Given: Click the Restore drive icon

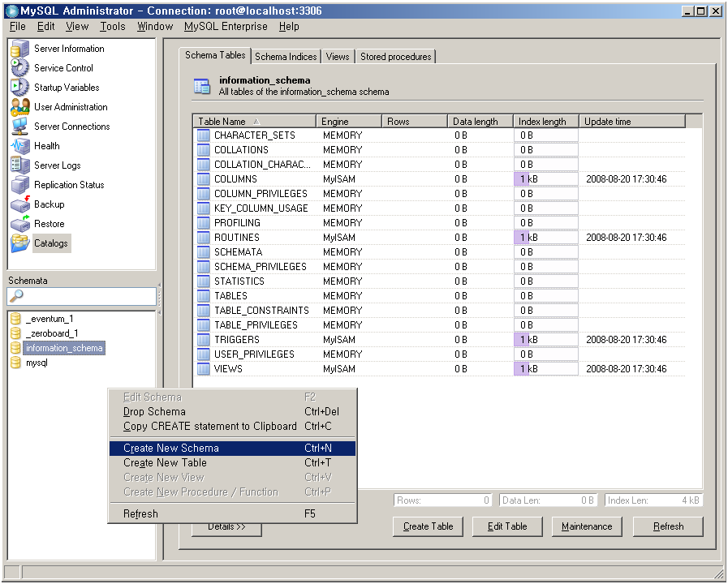Looking at the screenshot, I should pyautogui.click(x=20, y=224).
